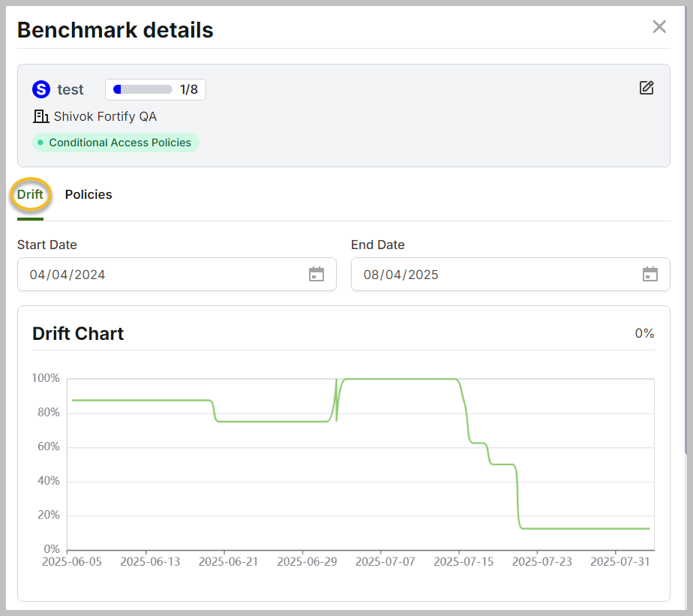The height and width of the screenshot is (616, 693).
Task: Click the End Date text 08/04/2025
Action: click(x=401, y=275)
